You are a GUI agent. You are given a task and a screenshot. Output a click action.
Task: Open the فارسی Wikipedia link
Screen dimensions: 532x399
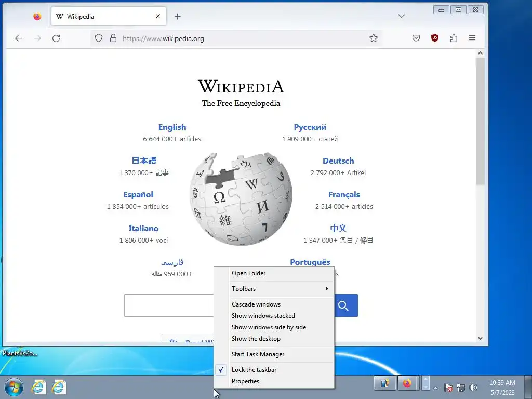pyautogui.click(x=172, y=262)
